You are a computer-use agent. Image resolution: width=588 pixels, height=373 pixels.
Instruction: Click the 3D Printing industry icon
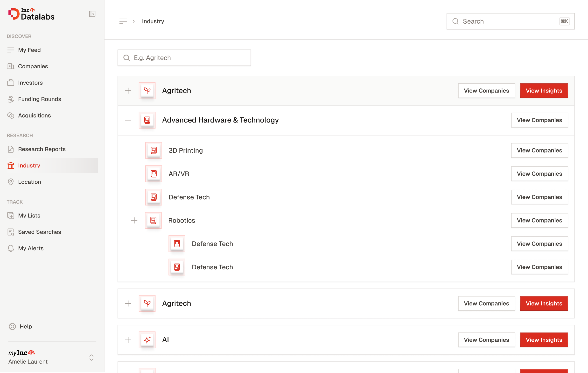point(154,150)
